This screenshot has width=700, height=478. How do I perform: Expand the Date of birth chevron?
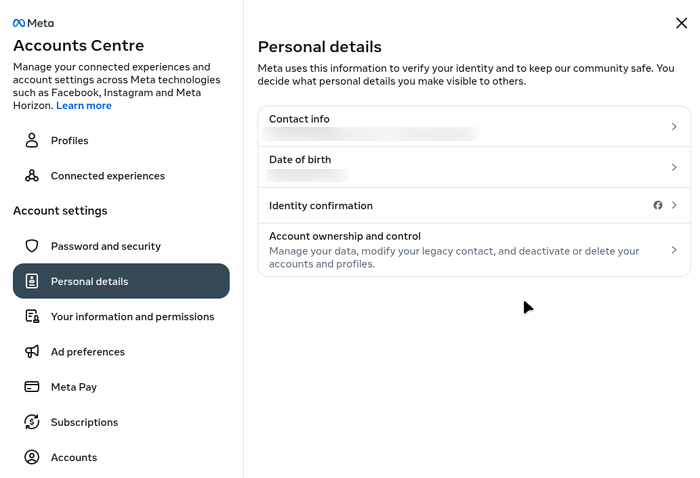(674, 167)
